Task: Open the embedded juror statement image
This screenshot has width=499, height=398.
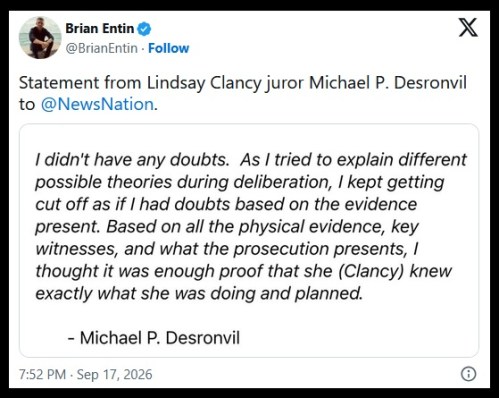Action: [249, 241]
